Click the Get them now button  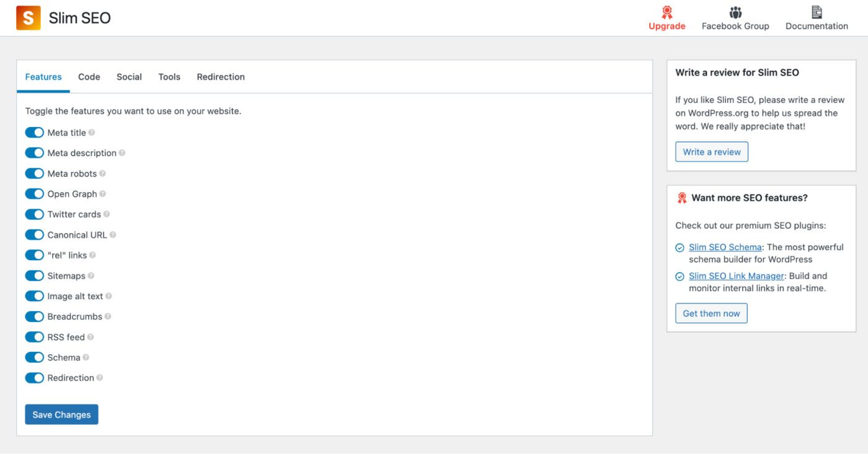pos(711,313)
